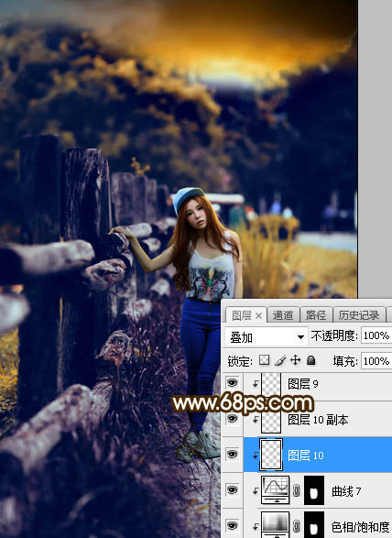Image resolution: width=392 pixels, height=538 pixels.
Task: Hide the 图层 10 副本 layer
Action: (233, 419)
